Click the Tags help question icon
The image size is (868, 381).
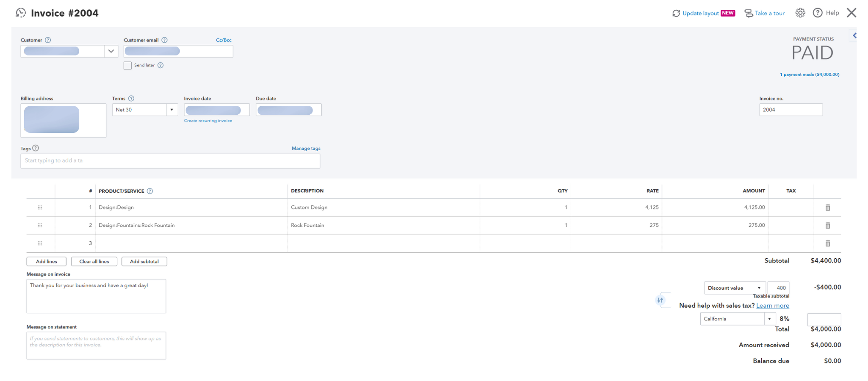(36, 148)
